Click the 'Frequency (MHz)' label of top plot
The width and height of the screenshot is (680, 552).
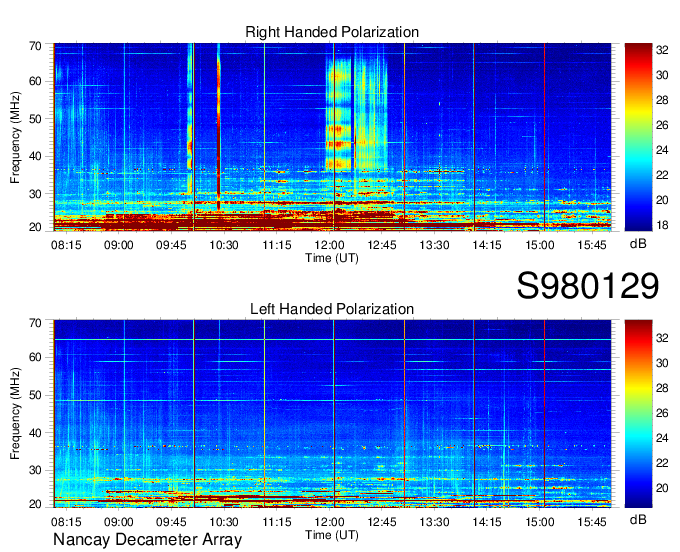tap(15, 137)
